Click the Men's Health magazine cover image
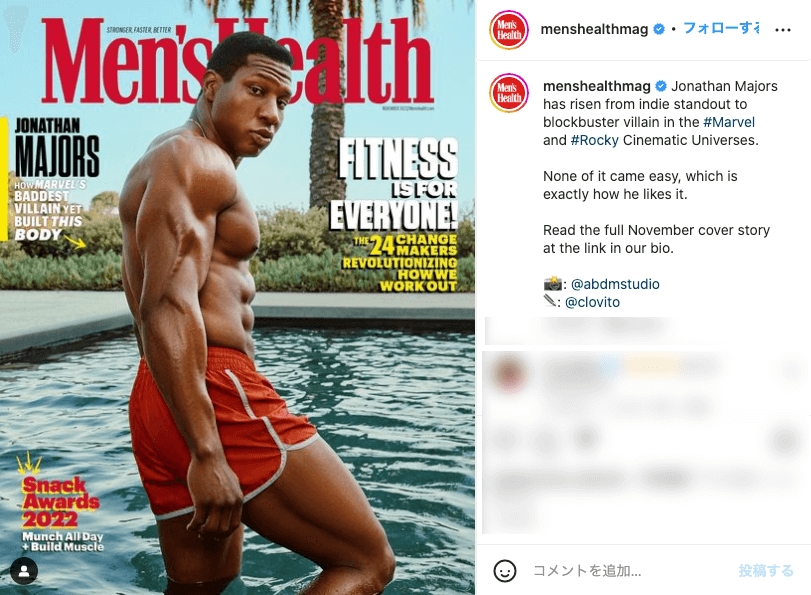 [x=237, y=298]
